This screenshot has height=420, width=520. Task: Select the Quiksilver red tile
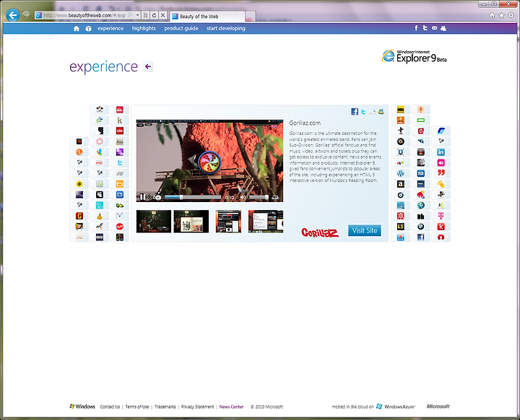coord(120,110)
